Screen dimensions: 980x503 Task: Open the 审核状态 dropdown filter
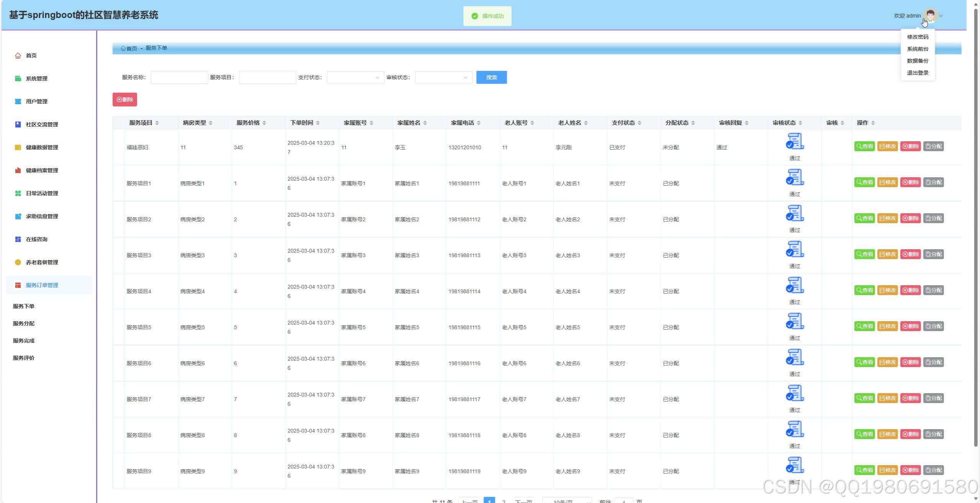[443, 77]
